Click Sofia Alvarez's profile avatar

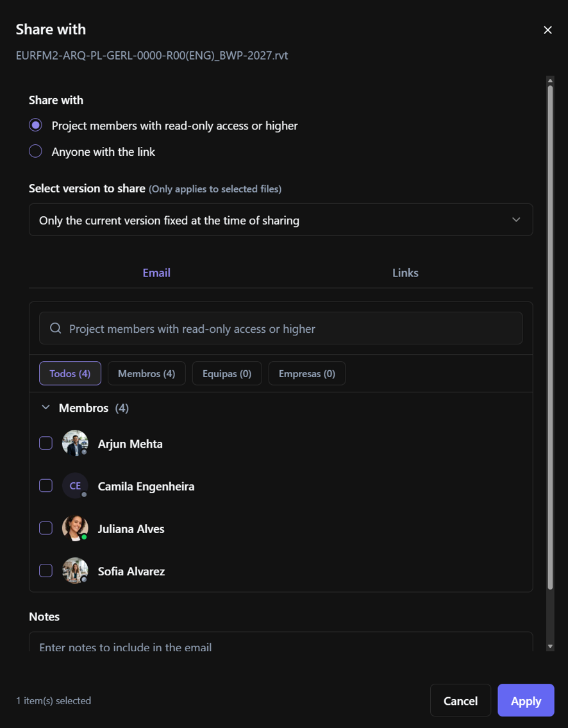(x=75, y=571)
